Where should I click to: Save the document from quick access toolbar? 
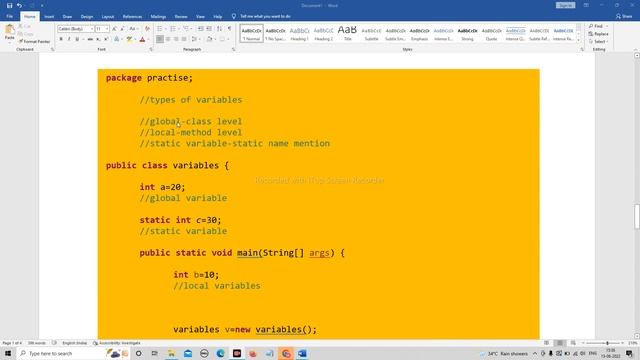tap(9, 5)
